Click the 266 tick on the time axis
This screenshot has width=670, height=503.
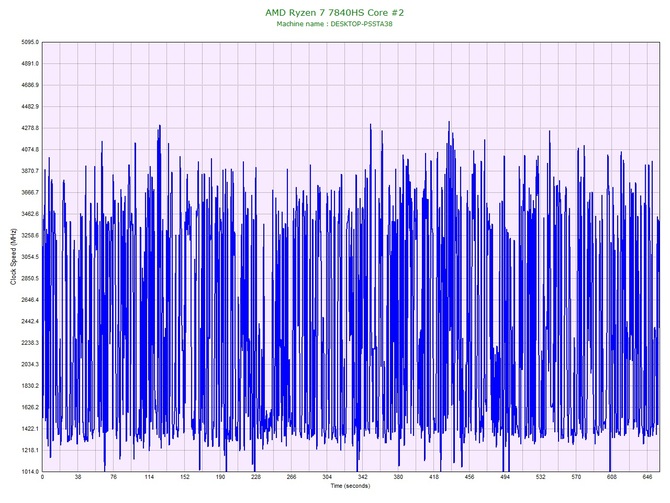291,477
